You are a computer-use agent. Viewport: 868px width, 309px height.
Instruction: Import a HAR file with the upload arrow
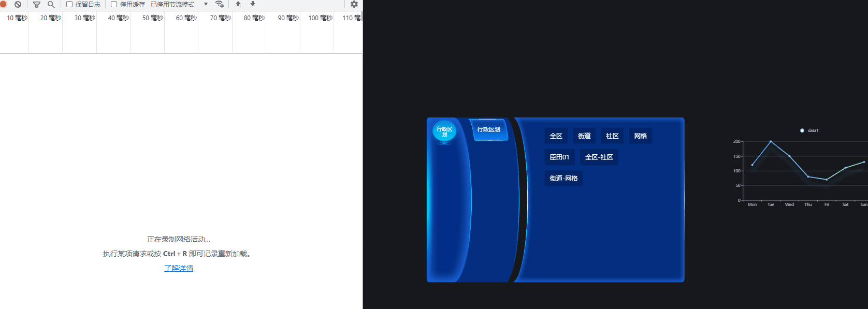click(238, 4)
